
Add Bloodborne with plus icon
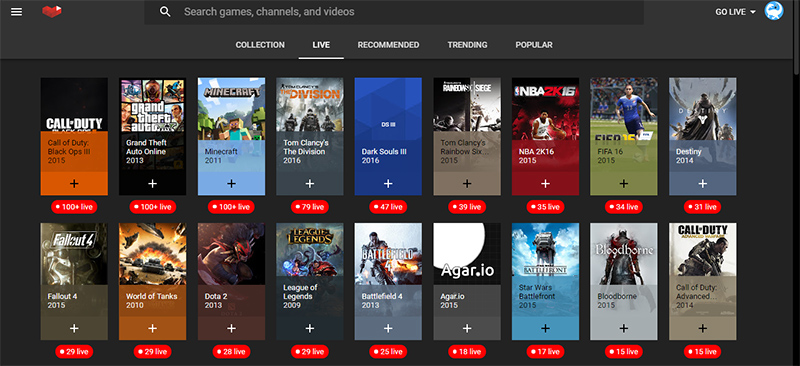tap(624, 328)
